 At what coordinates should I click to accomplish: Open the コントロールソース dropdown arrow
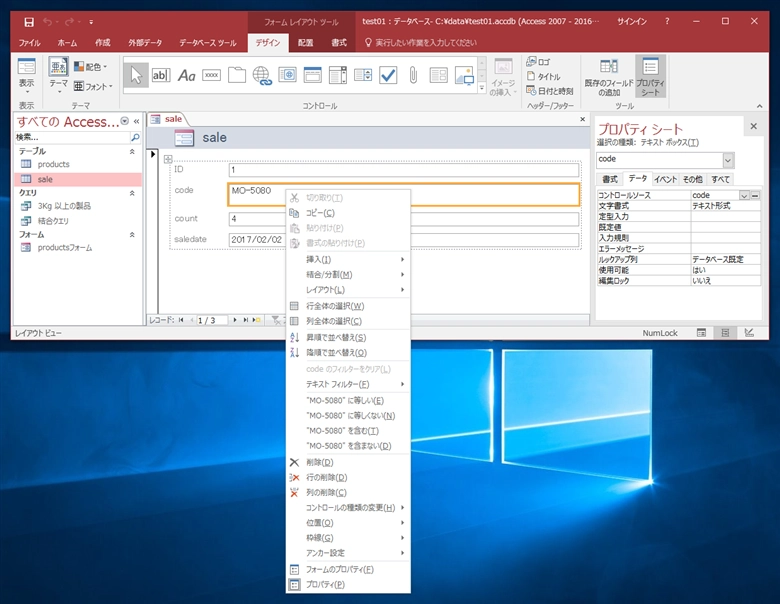click(x=744, y=196)
